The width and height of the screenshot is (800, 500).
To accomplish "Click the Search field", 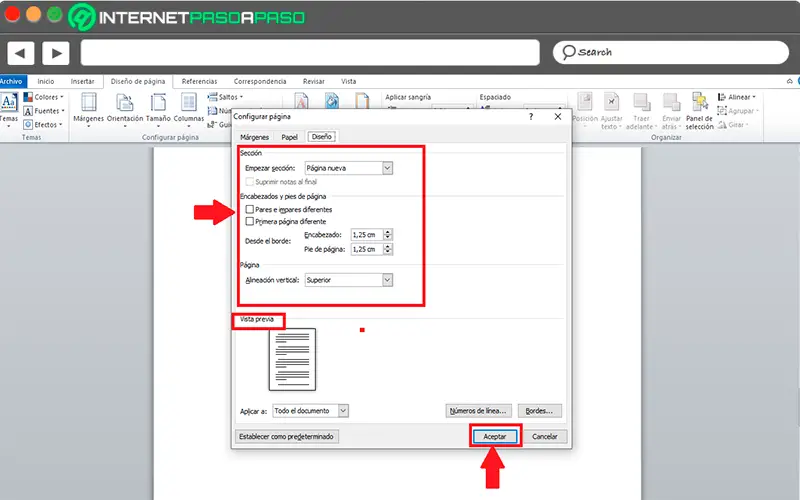I will (x=671, y=52).
